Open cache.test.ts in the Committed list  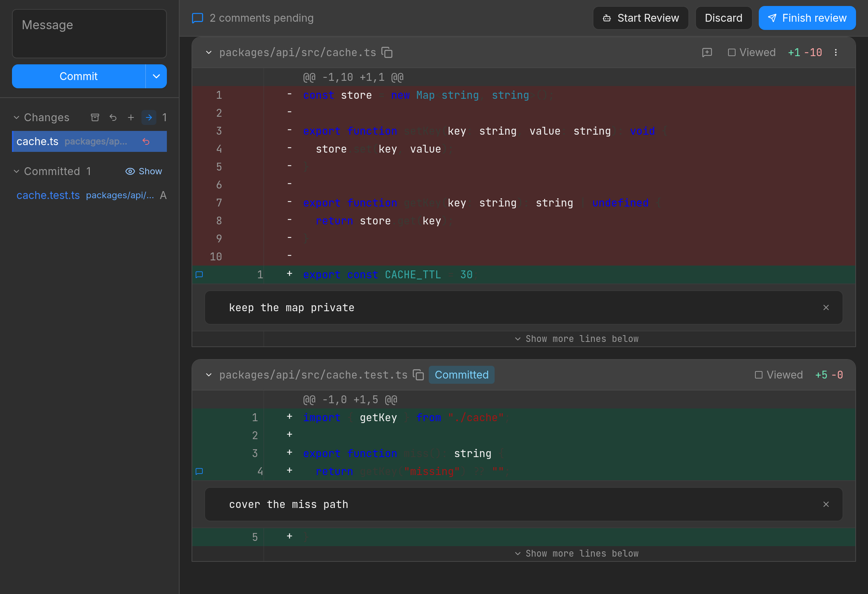point(89,195)
